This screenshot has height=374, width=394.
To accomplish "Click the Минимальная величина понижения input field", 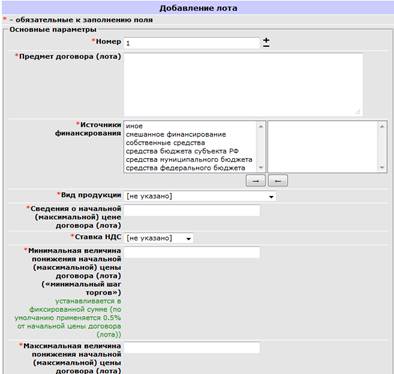I will point(192,252).
